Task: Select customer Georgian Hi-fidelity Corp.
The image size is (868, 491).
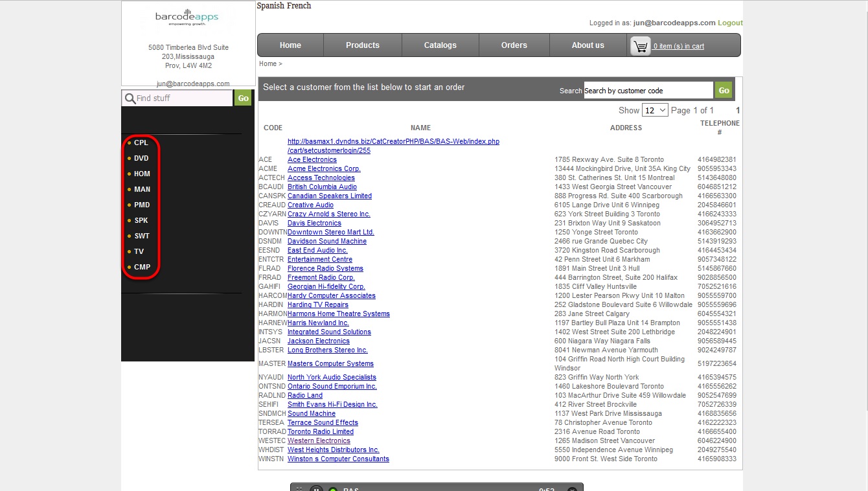Action: tap(326, 286)
